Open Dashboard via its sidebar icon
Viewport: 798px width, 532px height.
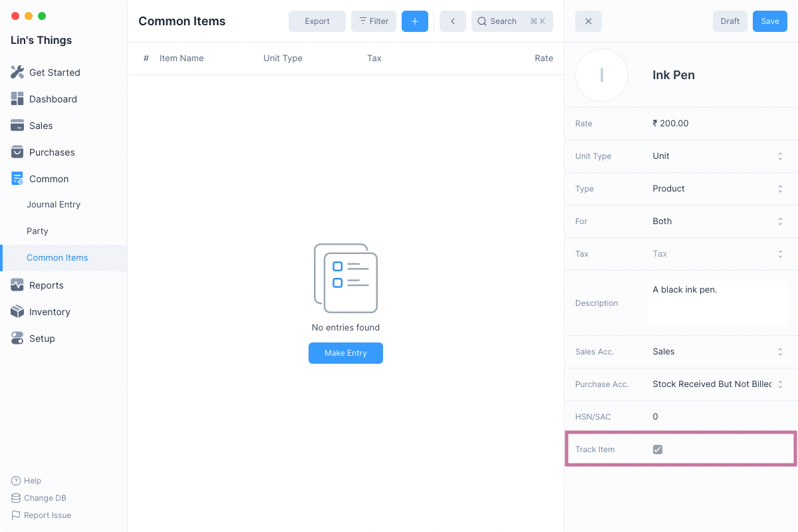click(17, 99)
